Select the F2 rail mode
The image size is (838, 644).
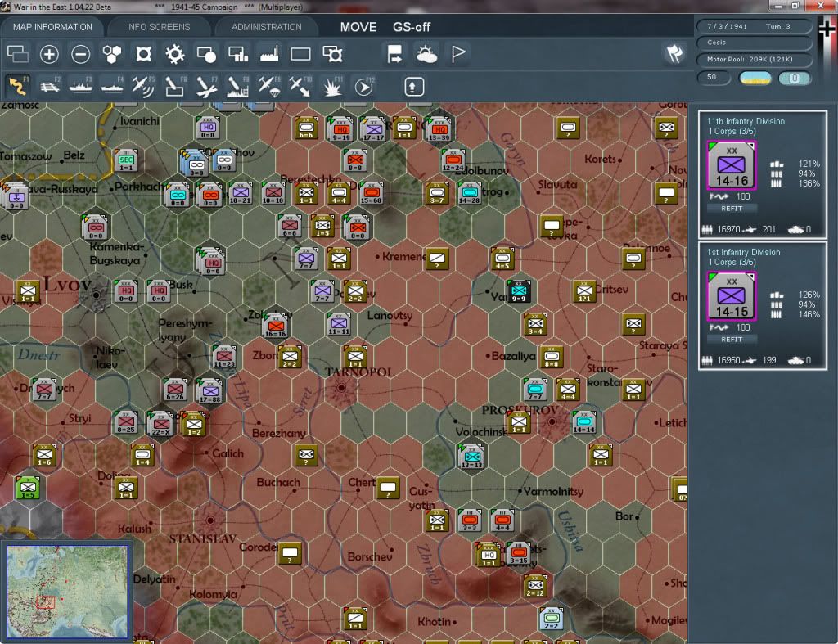coord(50,86)
